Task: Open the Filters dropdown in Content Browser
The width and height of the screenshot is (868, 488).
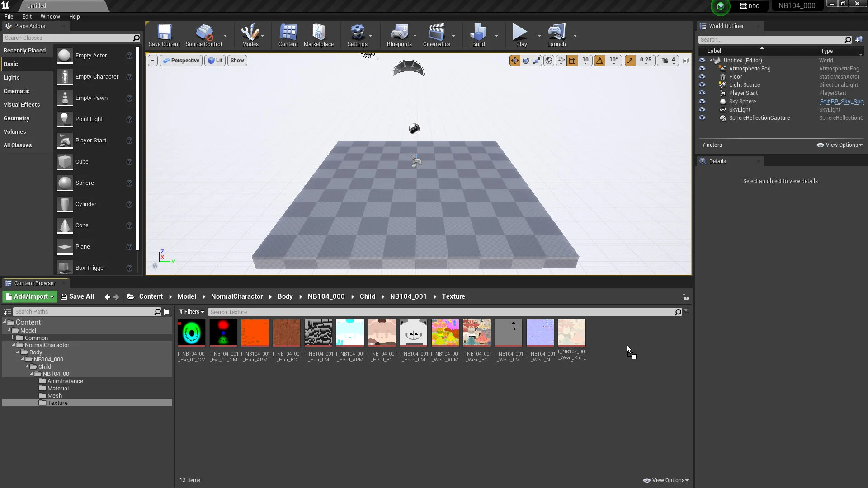Action: [192, 312]
